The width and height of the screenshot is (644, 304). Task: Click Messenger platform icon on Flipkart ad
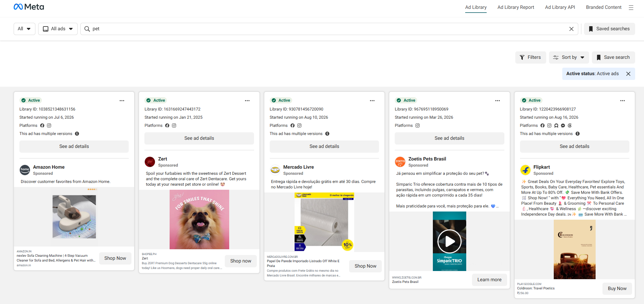coord(563,125)
